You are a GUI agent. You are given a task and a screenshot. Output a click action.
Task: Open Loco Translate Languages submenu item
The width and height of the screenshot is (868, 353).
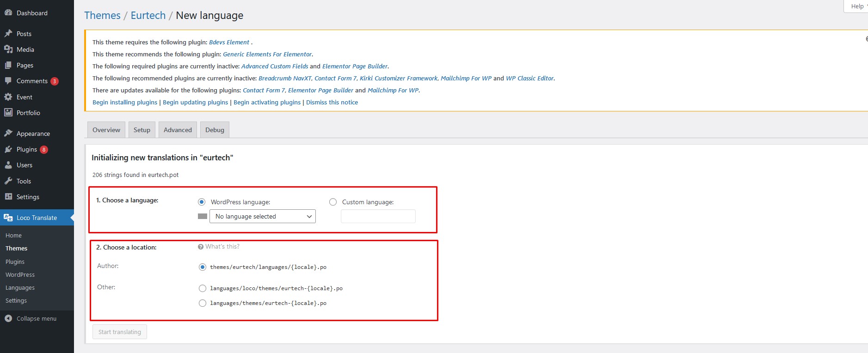click(x=20, y=287)
